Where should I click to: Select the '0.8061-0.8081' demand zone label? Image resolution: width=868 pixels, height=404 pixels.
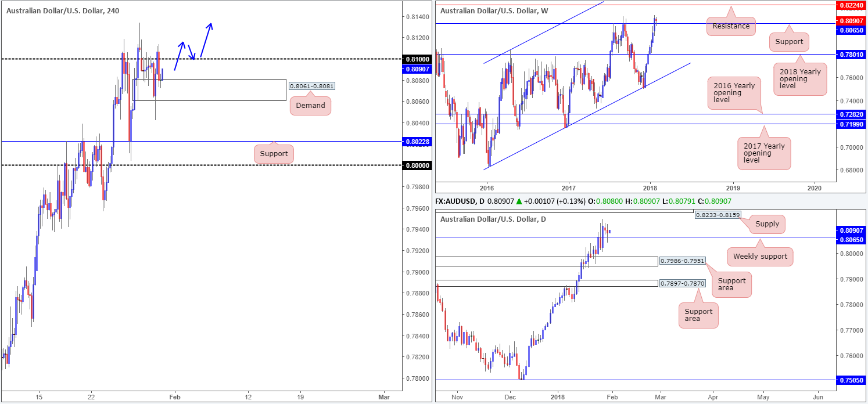(311, 86)
